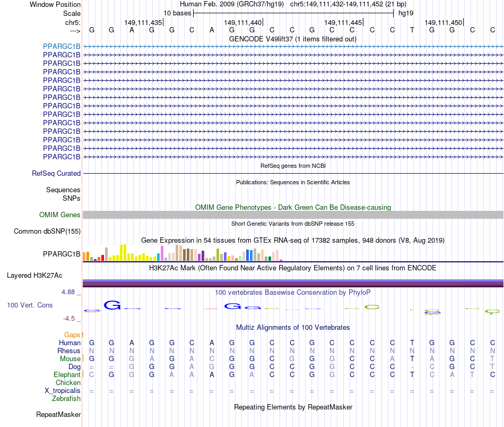The image size is (504, 427).
Task: Select the chr5: ruler label
Action: coord(73,22)
